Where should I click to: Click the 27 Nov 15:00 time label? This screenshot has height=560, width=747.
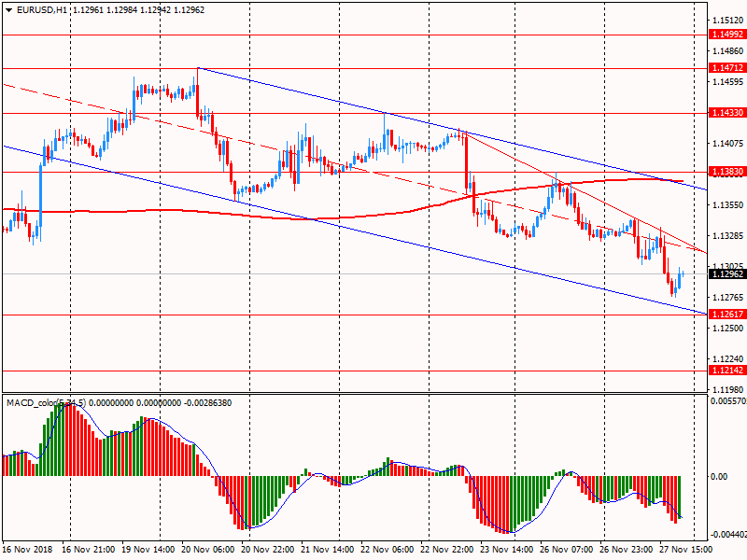686,550
